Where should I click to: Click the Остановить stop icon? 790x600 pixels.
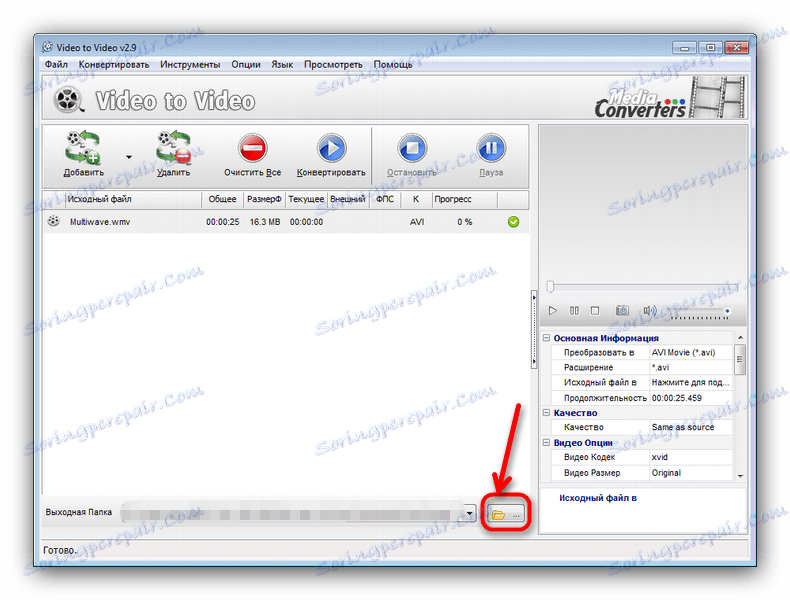click(x=412, y=148)
